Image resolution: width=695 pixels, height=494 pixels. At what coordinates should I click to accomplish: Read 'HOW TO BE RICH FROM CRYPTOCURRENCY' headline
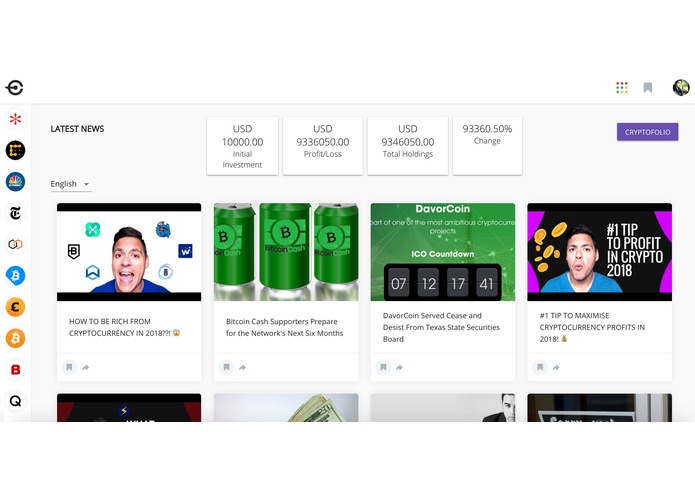pos(125,327)
